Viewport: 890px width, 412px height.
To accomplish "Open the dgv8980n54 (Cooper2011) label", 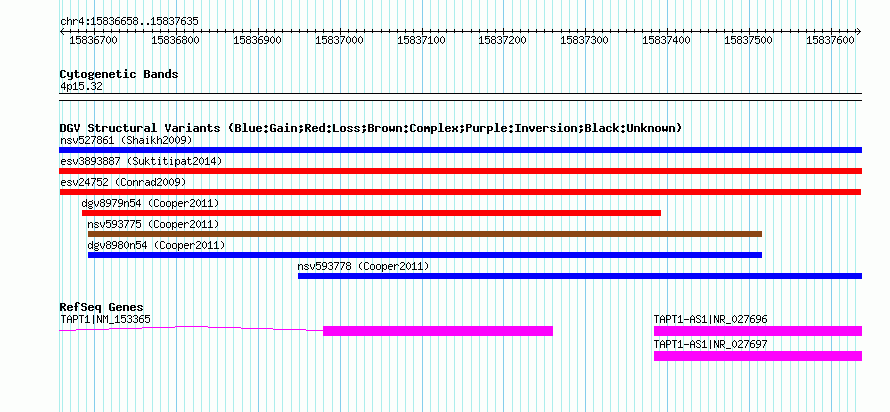I will pyautogui.click(x=156, y=245).
